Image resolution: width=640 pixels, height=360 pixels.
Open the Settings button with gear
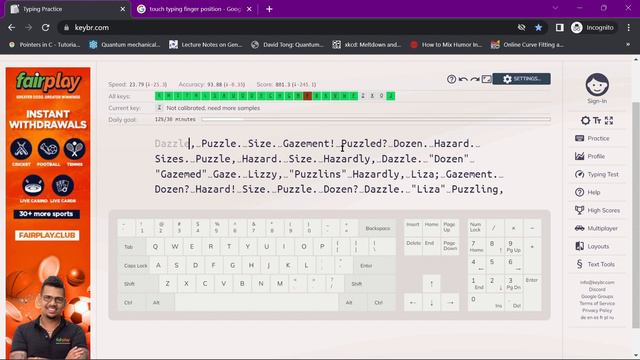521,79
